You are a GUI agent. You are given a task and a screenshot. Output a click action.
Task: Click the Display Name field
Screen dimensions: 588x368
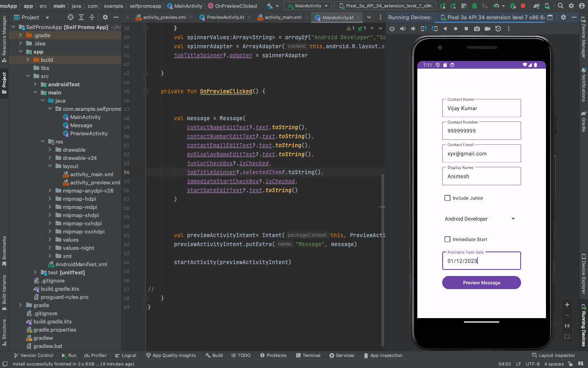[x=481, y=176]
